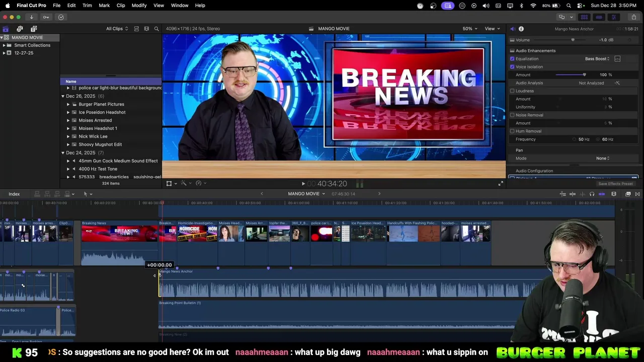
Task: Collapse the Dec 26, 2025 group
Action: [63, 96]
